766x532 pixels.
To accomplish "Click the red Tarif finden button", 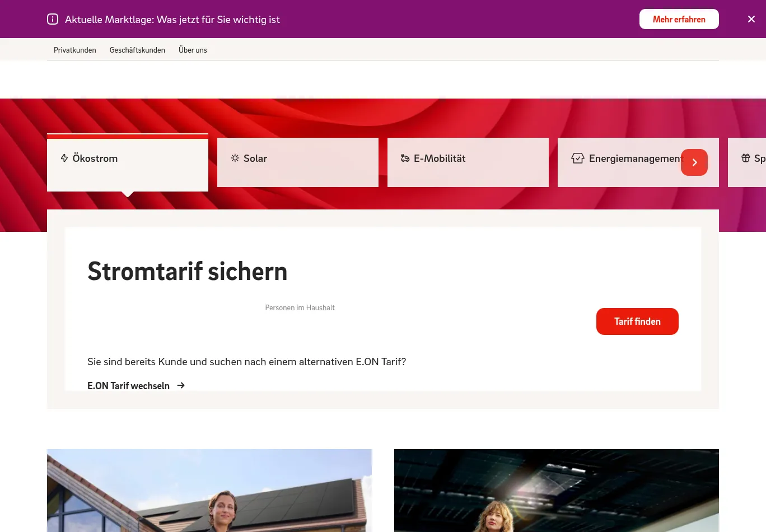I will click(x=637, y=321).
